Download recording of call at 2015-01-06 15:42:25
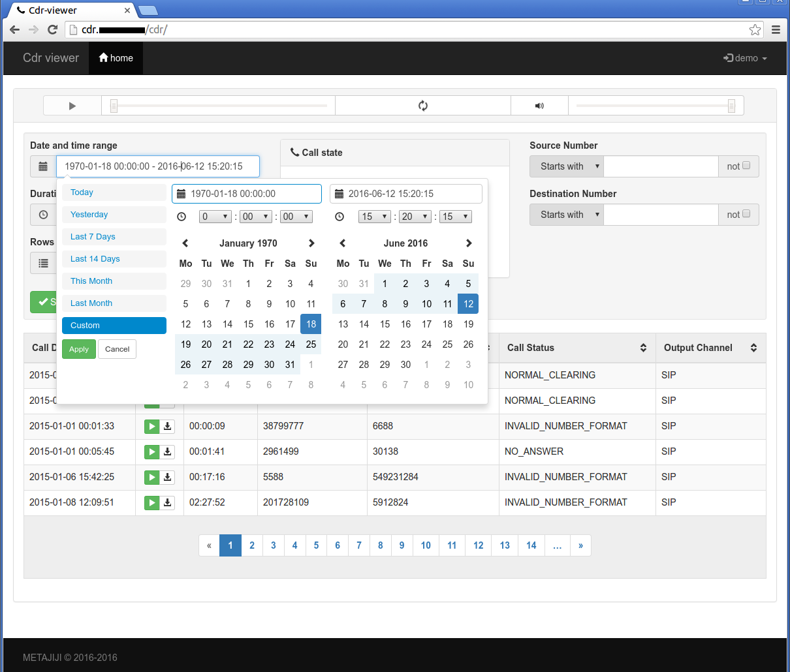The image size is (790, 672). pos(168,478)
